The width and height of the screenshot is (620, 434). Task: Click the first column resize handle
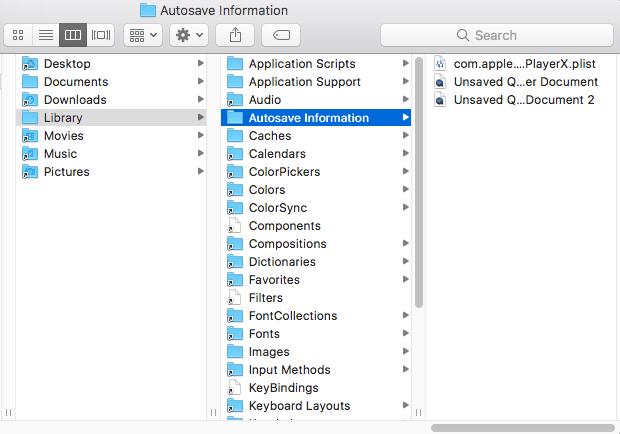pos(8,413)
